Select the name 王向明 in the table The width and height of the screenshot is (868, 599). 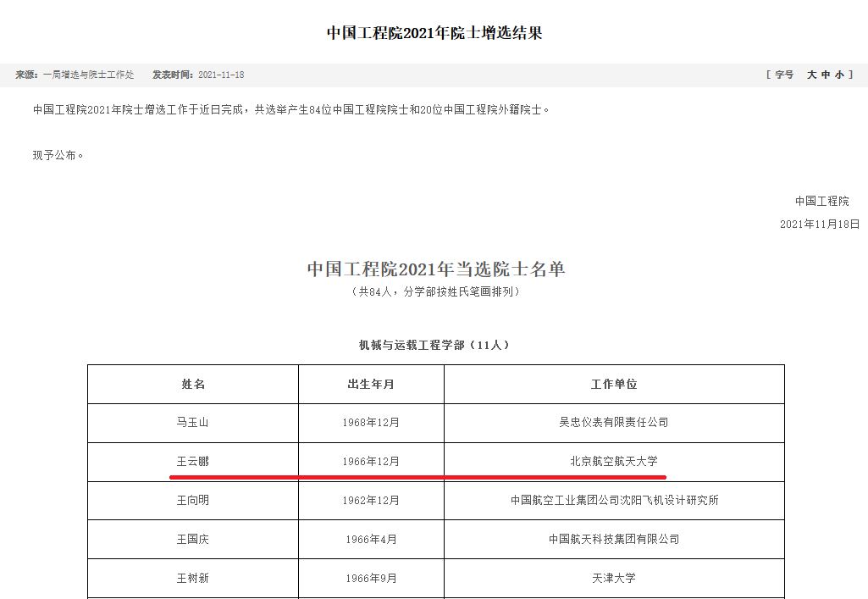click(193, 500)
